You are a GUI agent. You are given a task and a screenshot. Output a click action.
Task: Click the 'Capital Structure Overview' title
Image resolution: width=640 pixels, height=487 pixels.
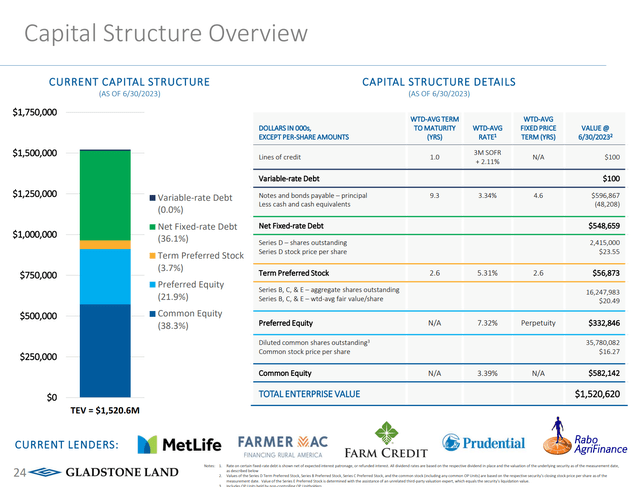coord(166,33)
